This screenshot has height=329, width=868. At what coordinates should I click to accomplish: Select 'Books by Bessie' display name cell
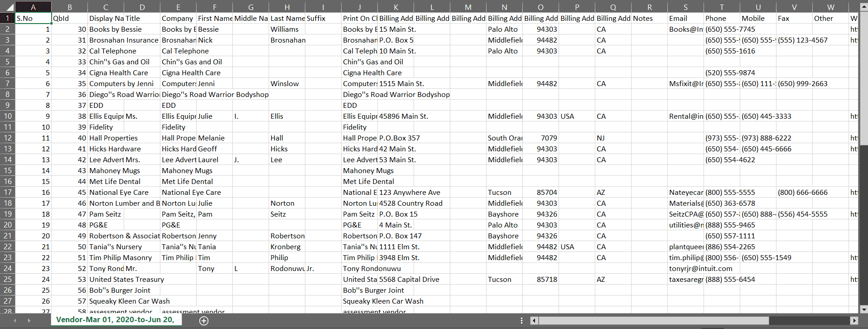(x=106, y=29)
